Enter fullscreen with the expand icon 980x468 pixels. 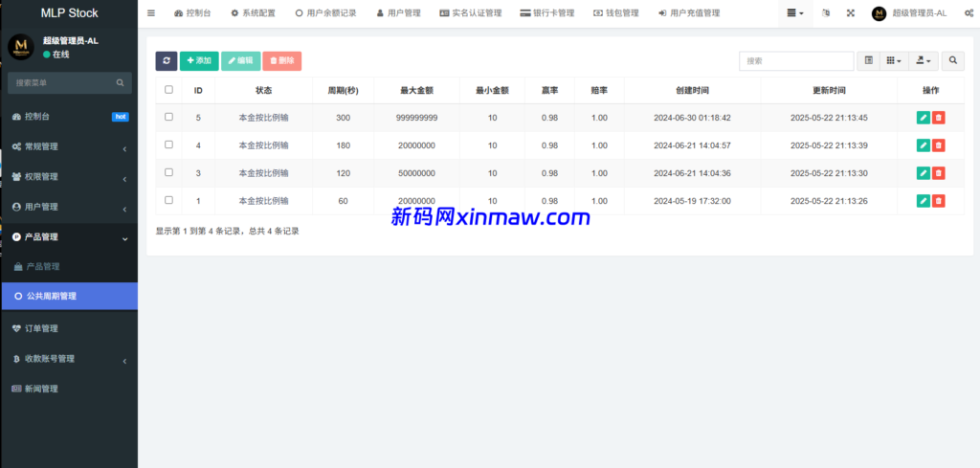(x=851, y=13)
